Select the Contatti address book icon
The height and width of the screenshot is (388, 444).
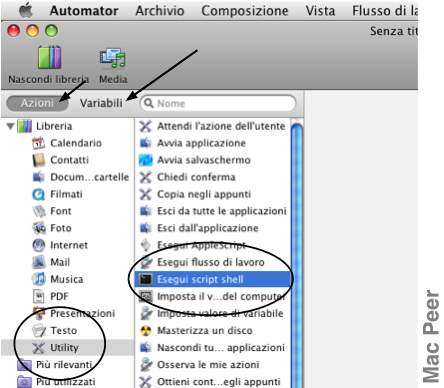point(38,160)
